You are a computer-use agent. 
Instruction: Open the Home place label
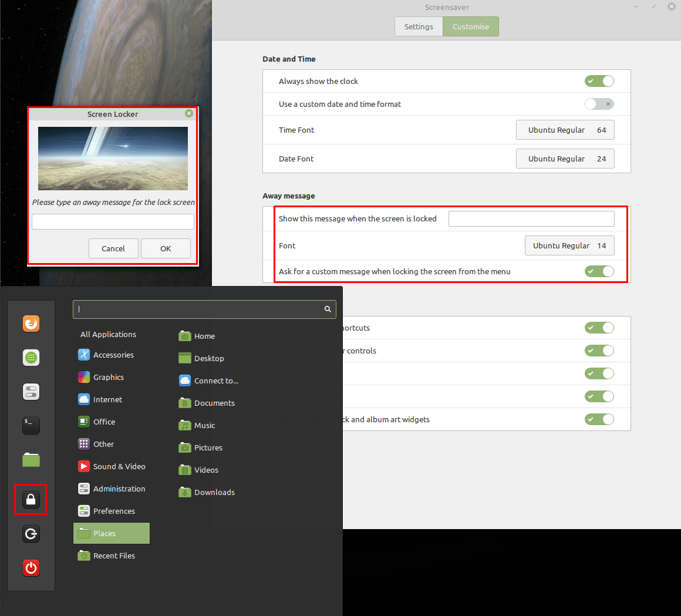click(x=204, y=336)
